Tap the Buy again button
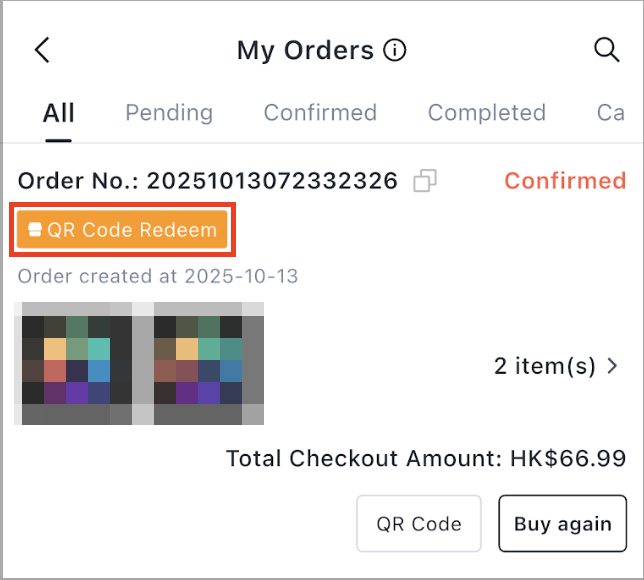The image size is (644, 580). click(x=563, y=524)
